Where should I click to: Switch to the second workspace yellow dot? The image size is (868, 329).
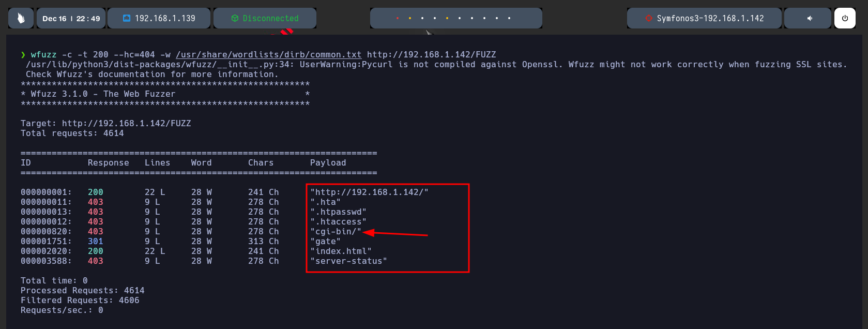click(x=410, y=18)
